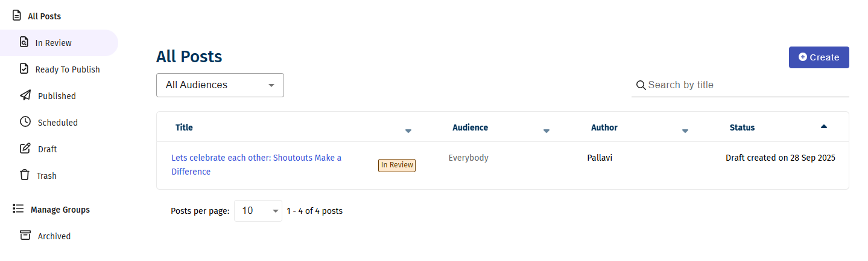The image size is (868, 261).
Task: Click the Manage Groups list icon
Action: point(18,209)
